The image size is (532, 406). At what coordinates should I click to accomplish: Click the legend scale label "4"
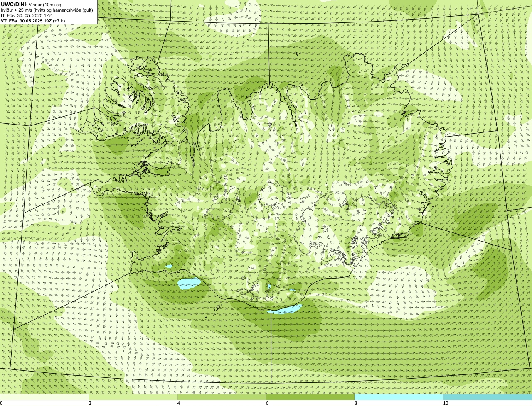point(178,403)
